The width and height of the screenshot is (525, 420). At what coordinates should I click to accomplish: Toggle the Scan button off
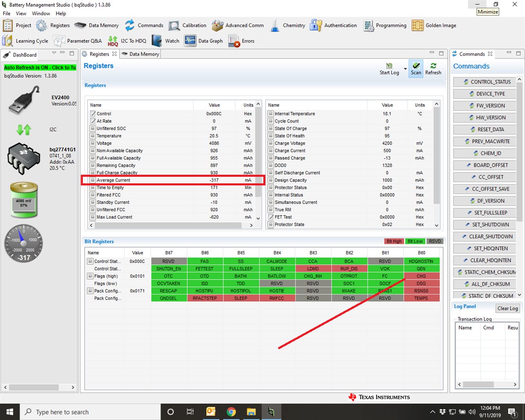click(416, 68)
